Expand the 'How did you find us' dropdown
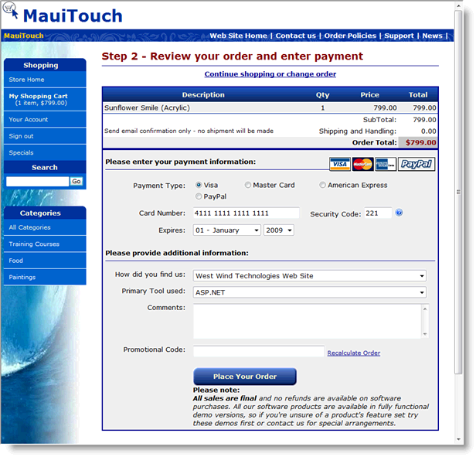 [x=309, y=276]
